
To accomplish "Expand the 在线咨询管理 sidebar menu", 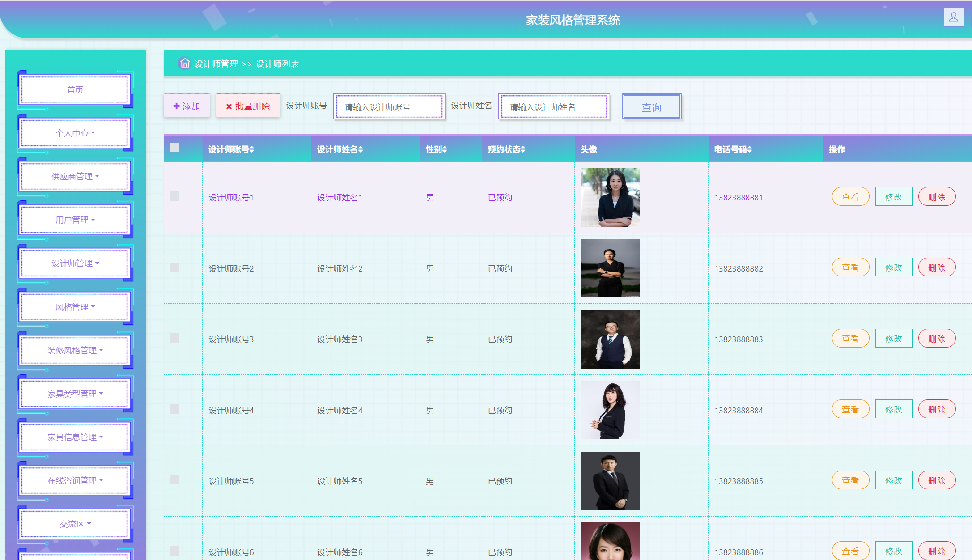I will (75, 481).
